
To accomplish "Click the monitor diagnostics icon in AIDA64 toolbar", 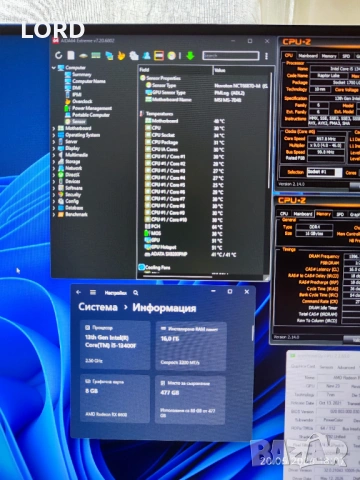I will (x=109, y=56).
